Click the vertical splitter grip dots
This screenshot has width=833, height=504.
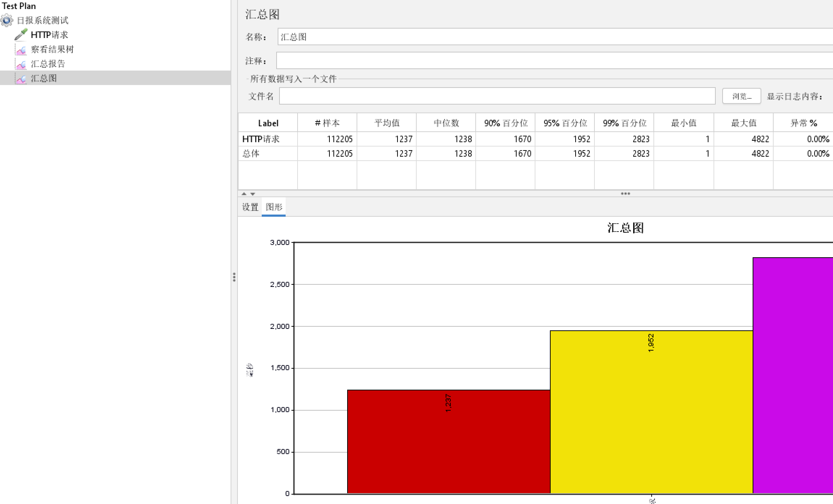click(234, 277)
